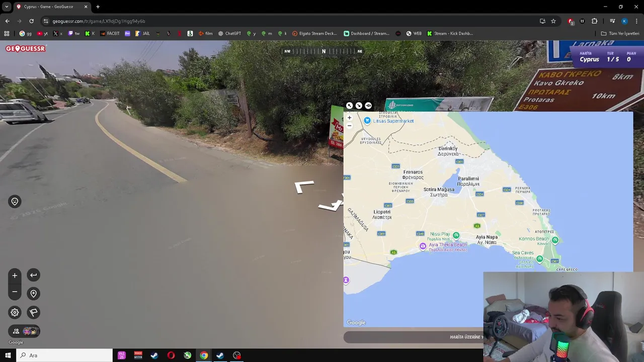The image size is (644, 362).
Task: Open the yt YouTube bookmark
Action: click(x=42, y=34)
